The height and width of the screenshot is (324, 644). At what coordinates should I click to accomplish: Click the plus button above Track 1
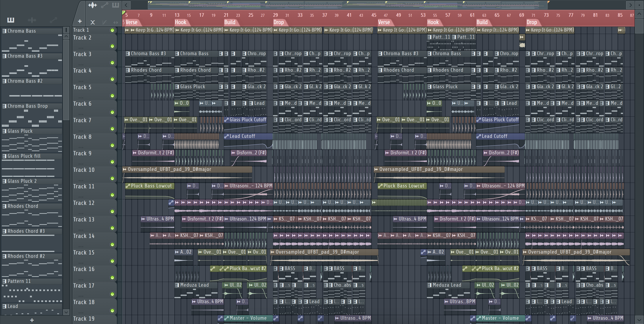coord(80,21)
